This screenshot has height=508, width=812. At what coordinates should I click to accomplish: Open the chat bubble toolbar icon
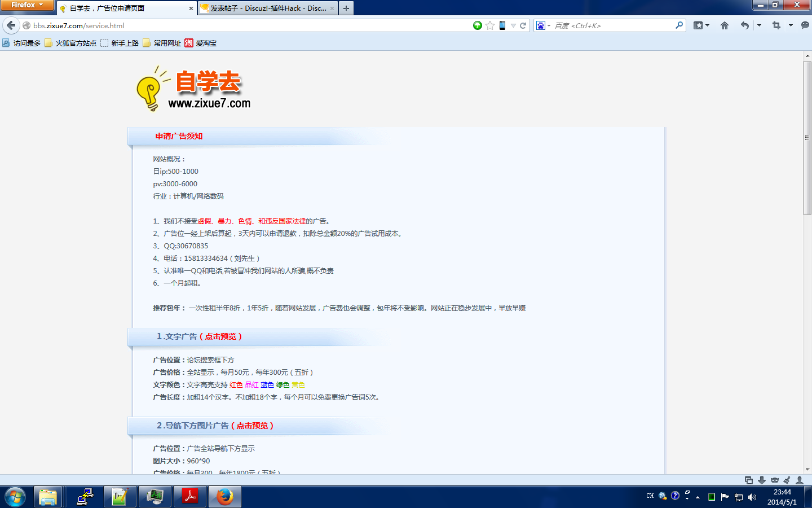[x=805, y=25]
